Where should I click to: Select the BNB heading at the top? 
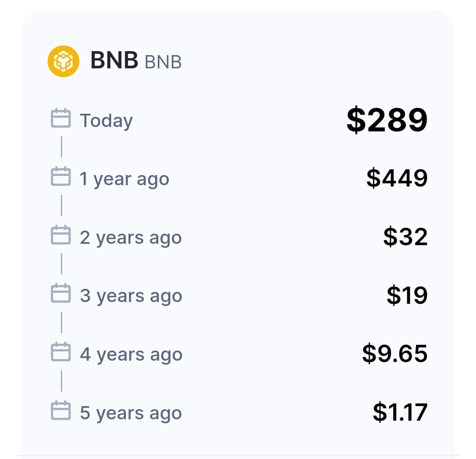click(115, 61)
